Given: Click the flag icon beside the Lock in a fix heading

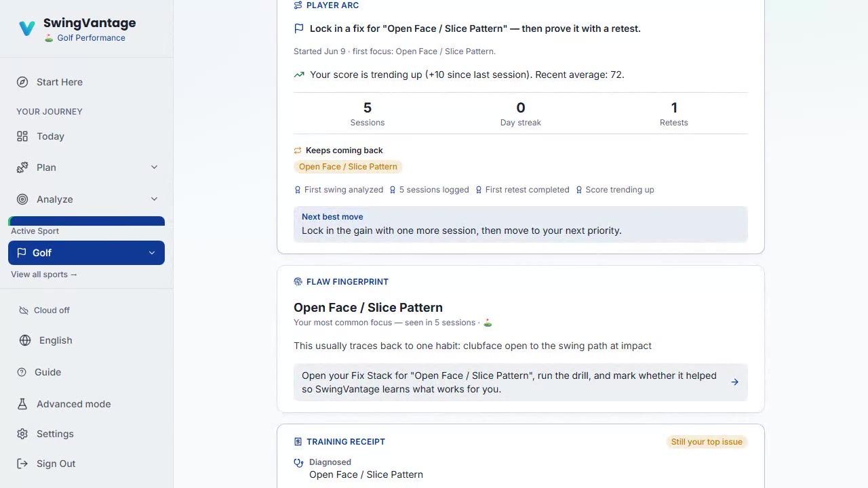Looking at the screenshot, I should 299,28.
